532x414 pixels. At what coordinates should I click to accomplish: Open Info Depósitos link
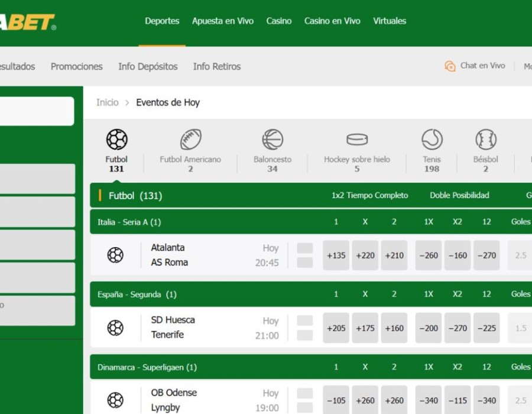[148, 67]
